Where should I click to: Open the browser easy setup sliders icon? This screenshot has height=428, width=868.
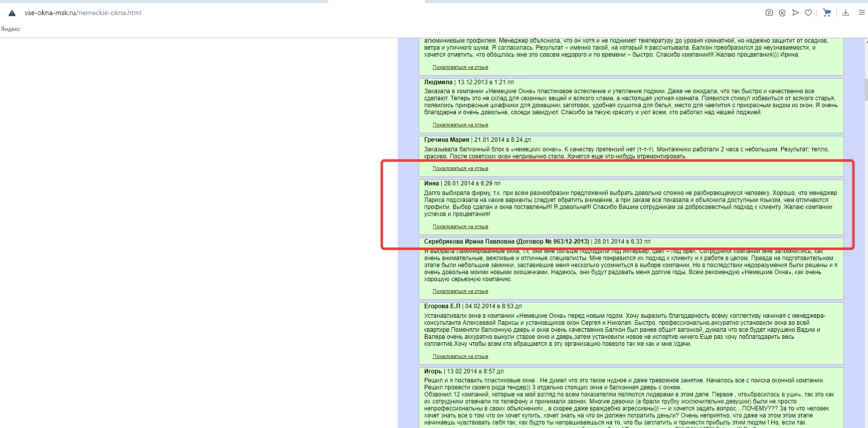862,13
